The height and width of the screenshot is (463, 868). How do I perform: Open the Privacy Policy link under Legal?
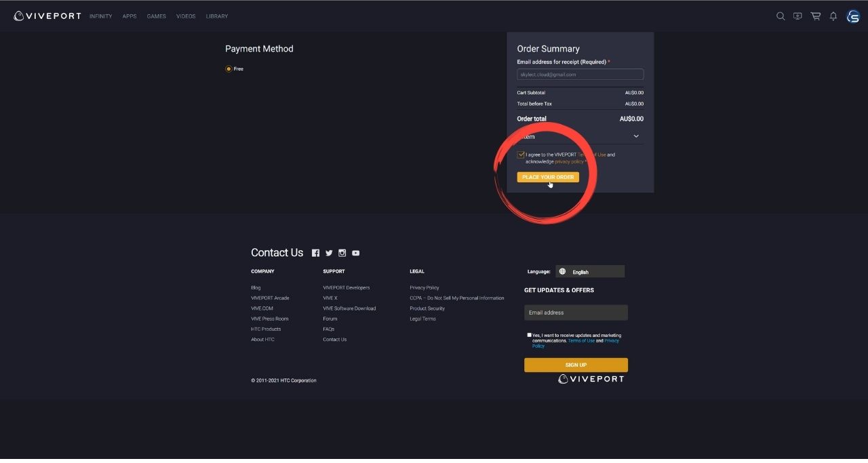coord(425,288)
